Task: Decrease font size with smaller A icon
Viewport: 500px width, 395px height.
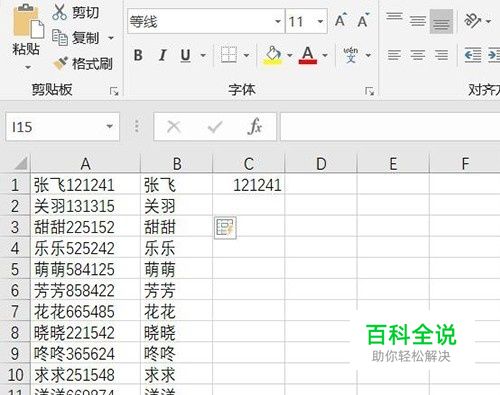Action: [363, 20]
